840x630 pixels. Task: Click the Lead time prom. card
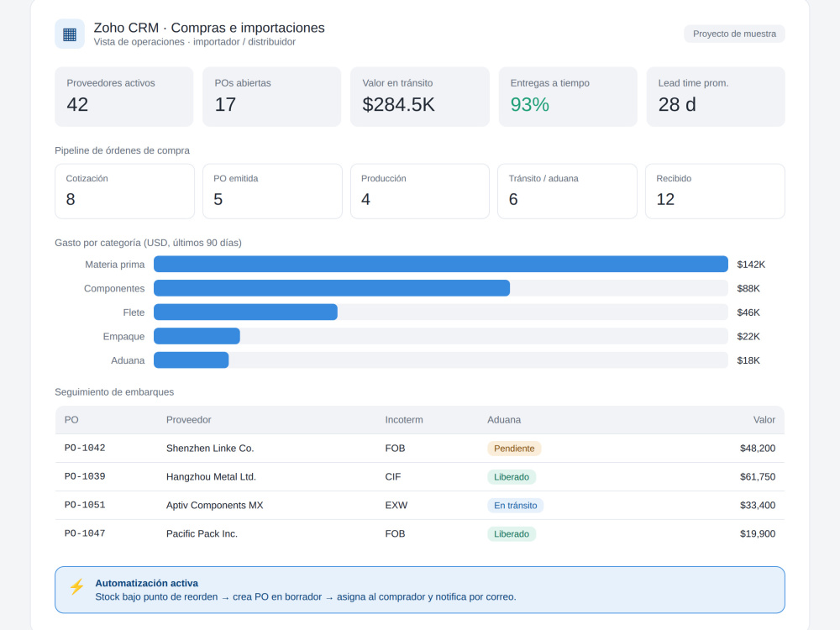716,97
